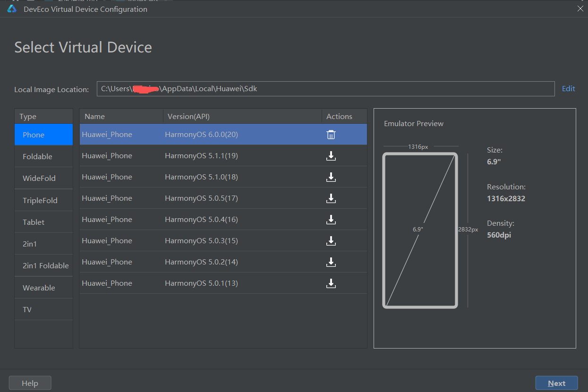Download the HarmonyOS 5.0.3(15) image
This screenshot has height=392, width=588.
(x=331, y=241)
